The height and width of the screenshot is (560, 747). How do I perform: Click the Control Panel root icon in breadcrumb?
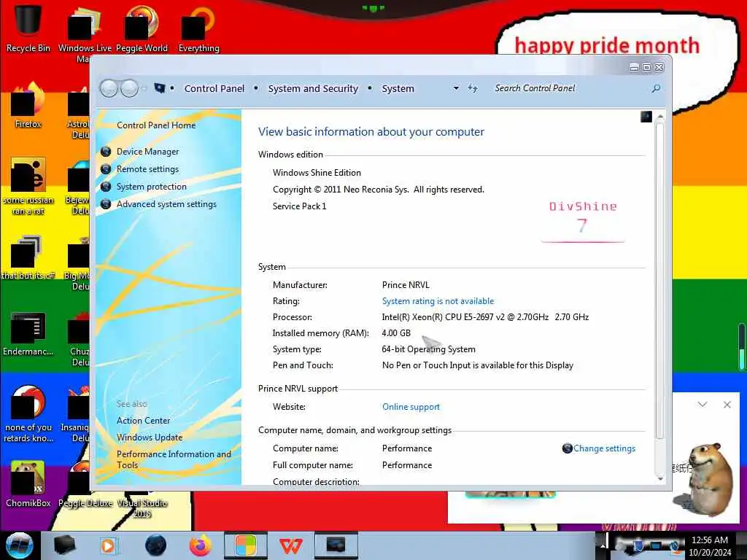(160, 88)
